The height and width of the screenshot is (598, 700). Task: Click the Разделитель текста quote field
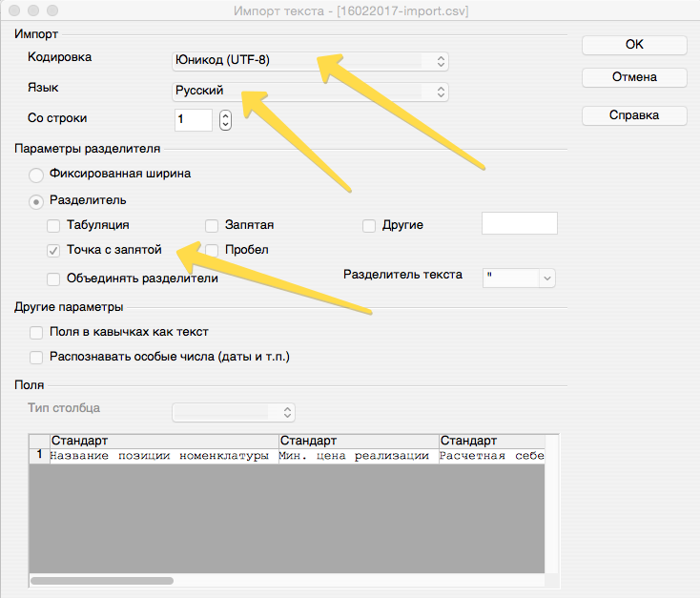511,278
